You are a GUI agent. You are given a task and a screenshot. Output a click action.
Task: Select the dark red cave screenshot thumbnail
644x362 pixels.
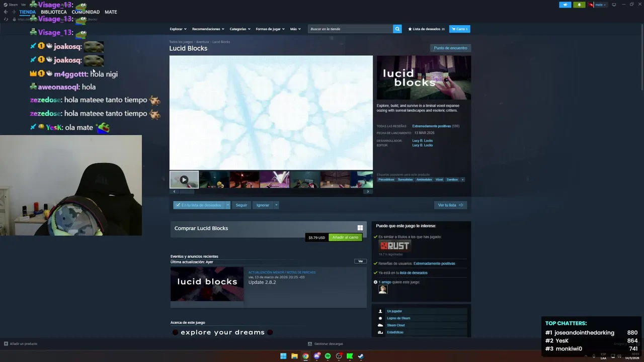coord(244,179)
